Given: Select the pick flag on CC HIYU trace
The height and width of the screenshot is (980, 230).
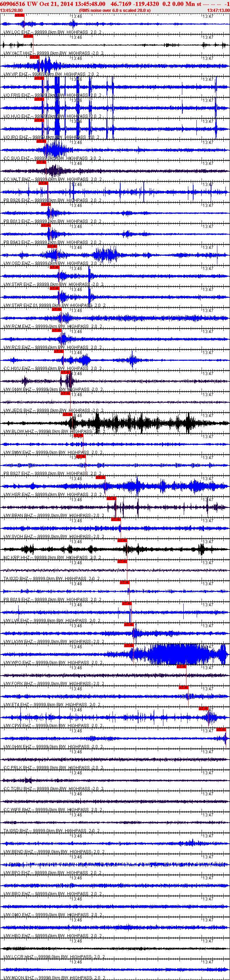Looking at the screenshot, I should (59, 351).
